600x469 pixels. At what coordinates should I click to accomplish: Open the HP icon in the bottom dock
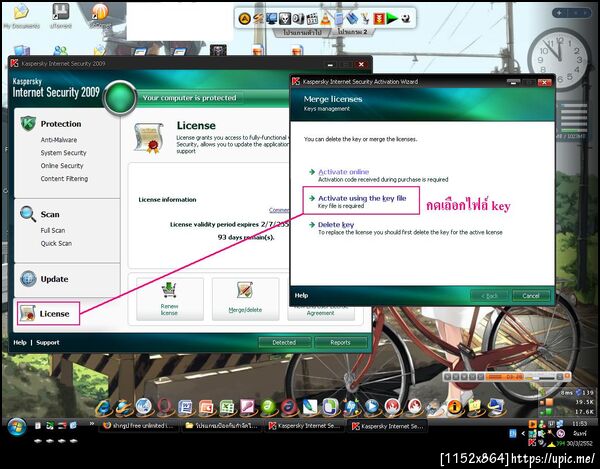(351, 407)
